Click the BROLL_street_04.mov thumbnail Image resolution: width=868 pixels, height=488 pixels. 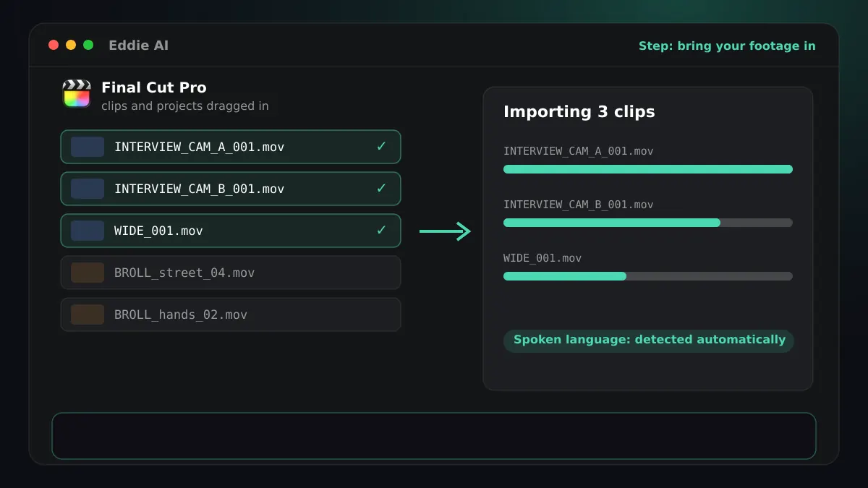coord(88,273)
